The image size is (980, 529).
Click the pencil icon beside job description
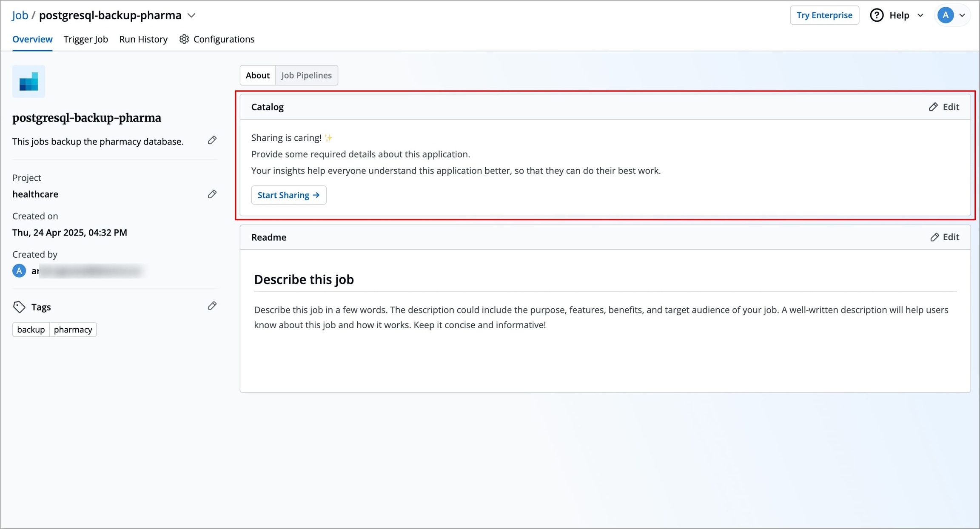pyautogui.click(x=212, y=140)
